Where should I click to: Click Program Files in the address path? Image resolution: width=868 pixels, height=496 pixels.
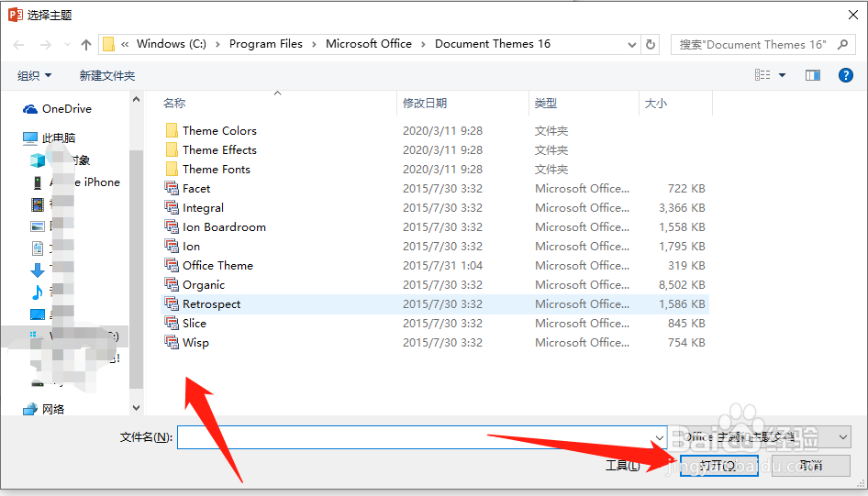point(266,44)
